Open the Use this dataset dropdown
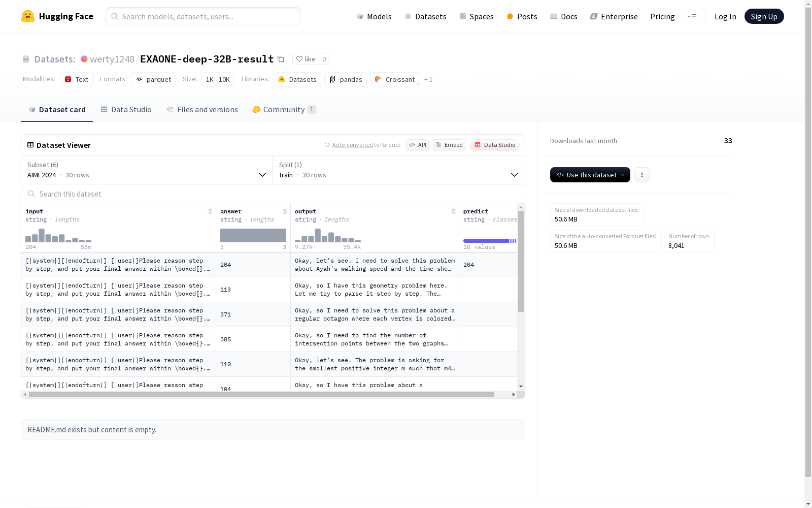This screenshot has width=812, height=508. (590, 175)
